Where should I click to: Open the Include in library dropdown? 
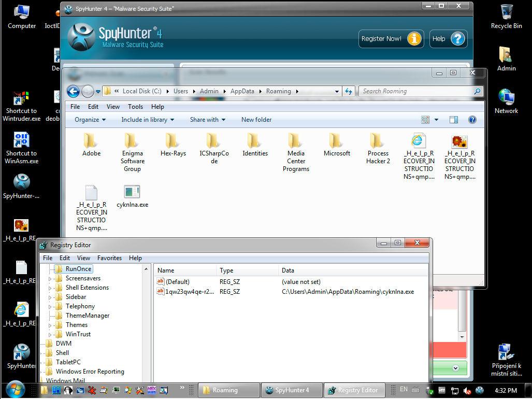click(x=148, y=119)
